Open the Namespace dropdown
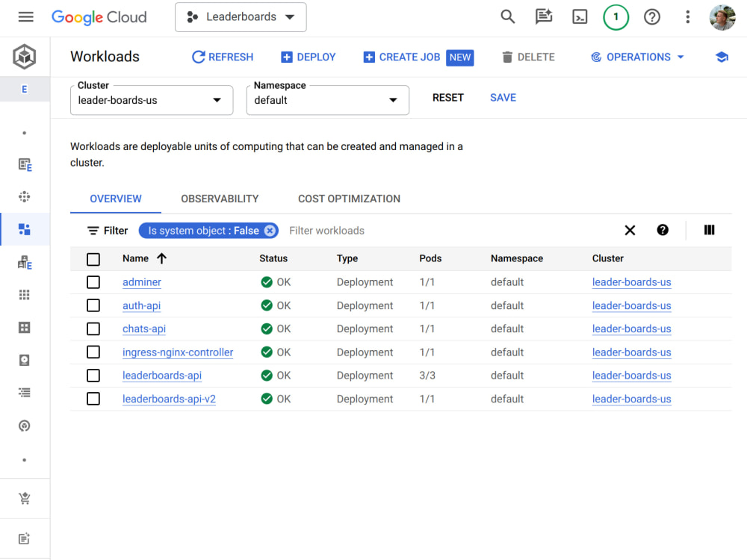The height and width of the screenshot is (560, 747). coord(327,99)
